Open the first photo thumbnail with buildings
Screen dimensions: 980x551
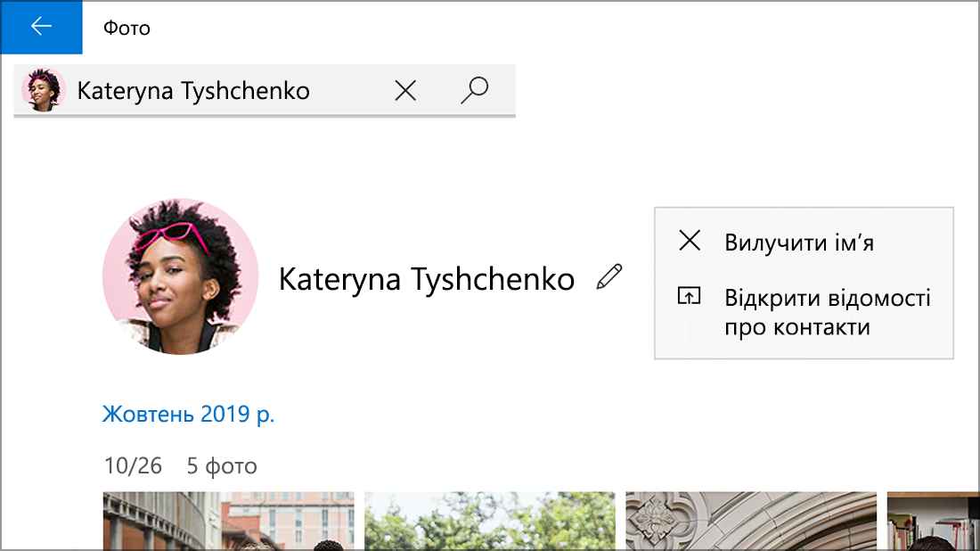pos(229,521)
